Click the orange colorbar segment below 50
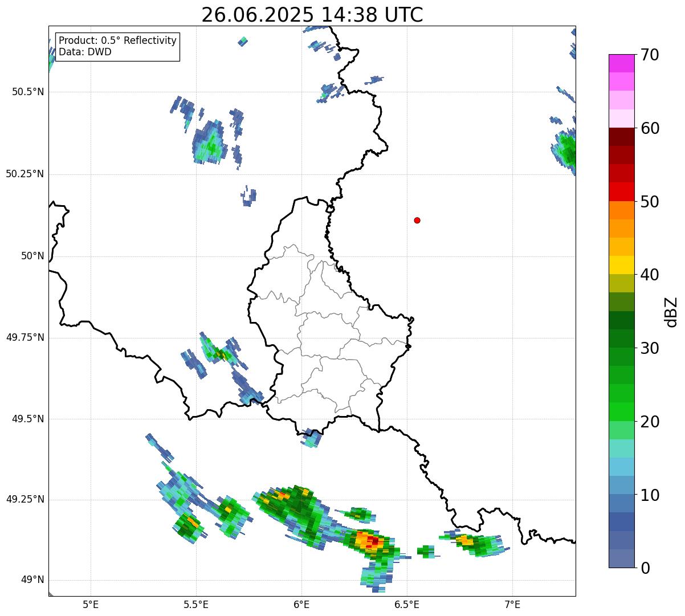Viewport: 685px width, 616px height. (621, 210)
